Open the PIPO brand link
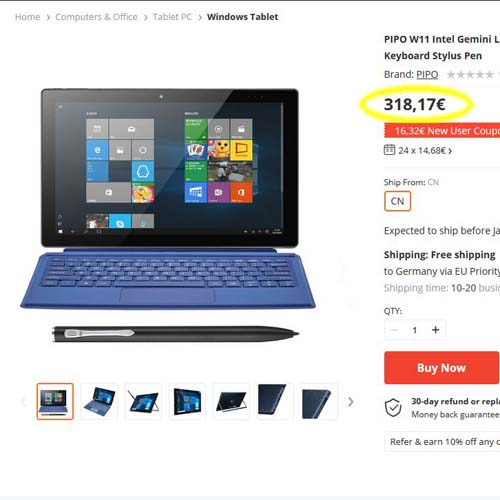Screen dimensions: 500x500 tap(427, 74)
